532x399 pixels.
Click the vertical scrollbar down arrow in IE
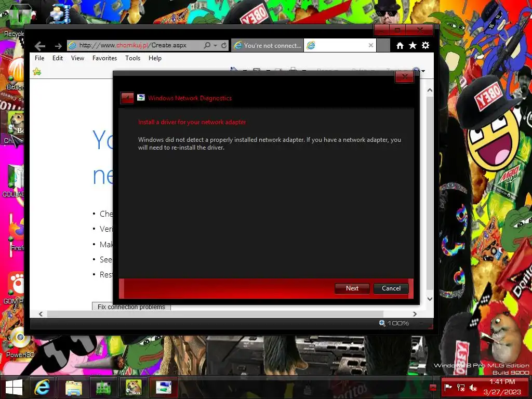430,299
